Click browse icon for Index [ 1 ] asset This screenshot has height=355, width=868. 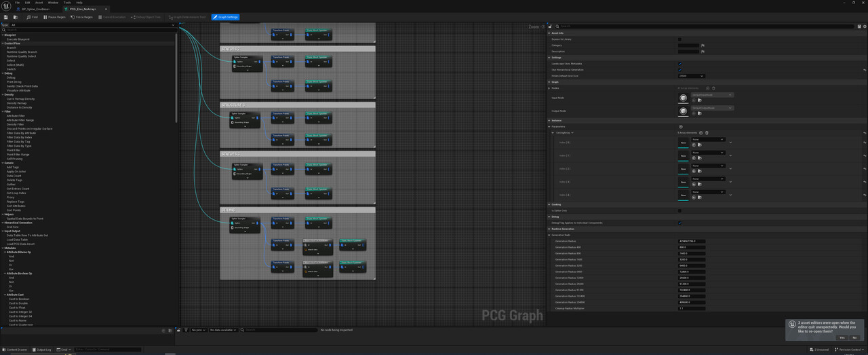(x=700, y=158)
